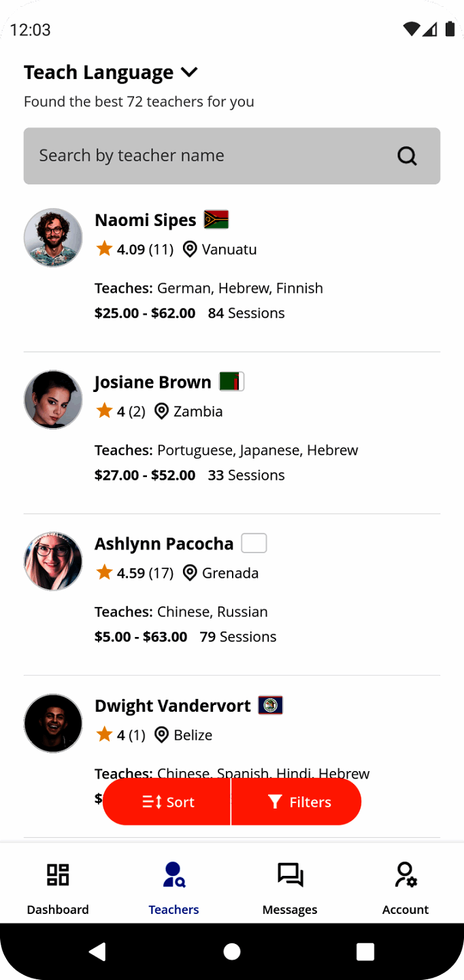Tap the location pin icon beside Zambia
Viewport: 464px width, 980px height.
click(161, 411)
